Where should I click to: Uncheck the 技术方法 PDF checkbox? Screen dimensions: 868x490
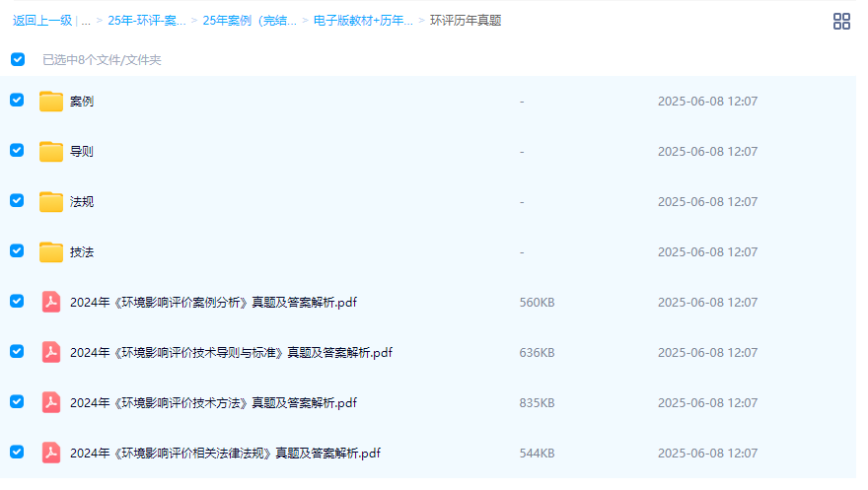[x=17, y=401]
